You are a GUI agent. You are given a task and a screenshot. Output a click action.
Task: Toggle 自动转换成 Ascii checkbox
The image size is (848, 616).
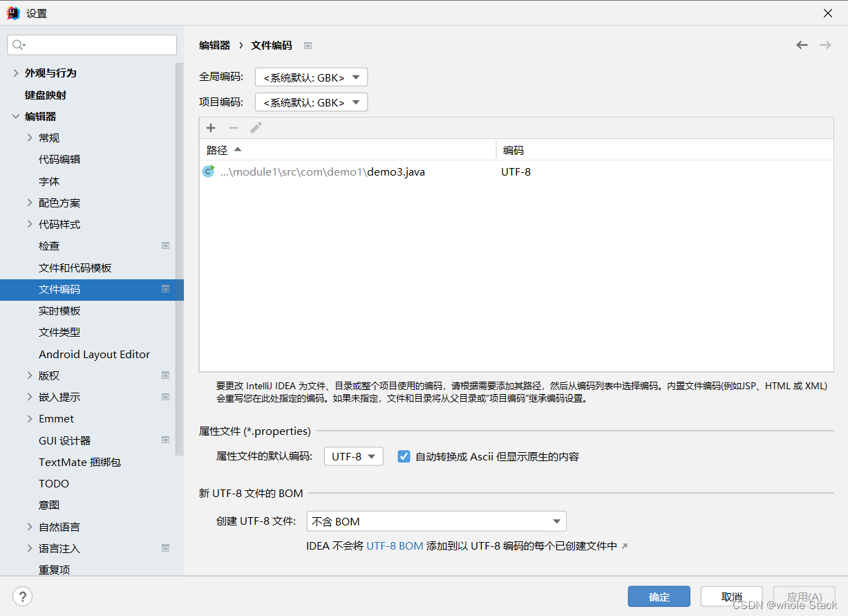point(404,456)
